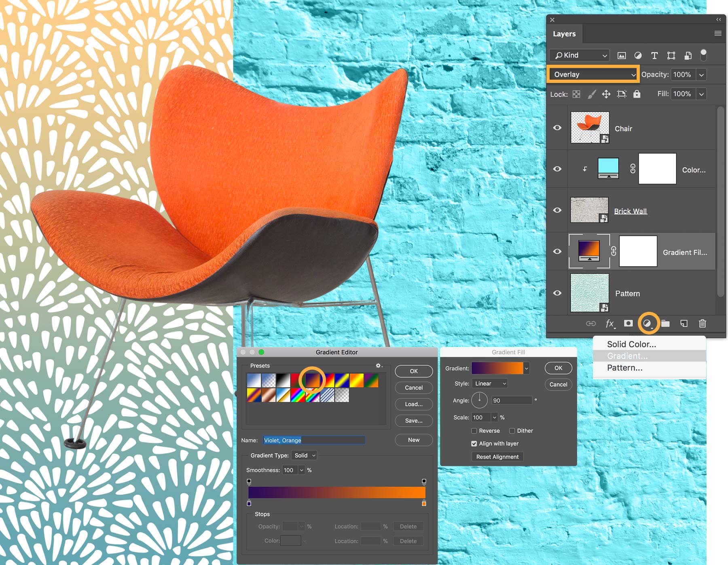Select the Type layer filter icon

pyautogui.click(x=654, y=55)
